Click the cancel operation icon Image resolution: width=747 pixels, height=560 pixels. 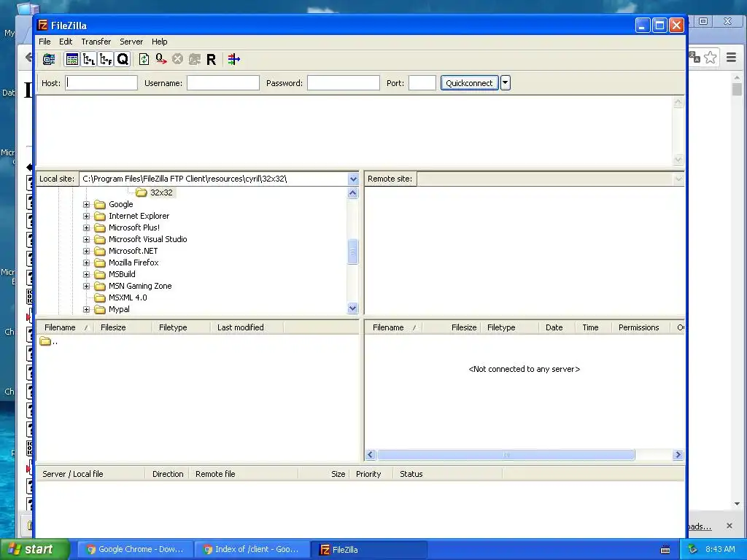pos(178,59)
